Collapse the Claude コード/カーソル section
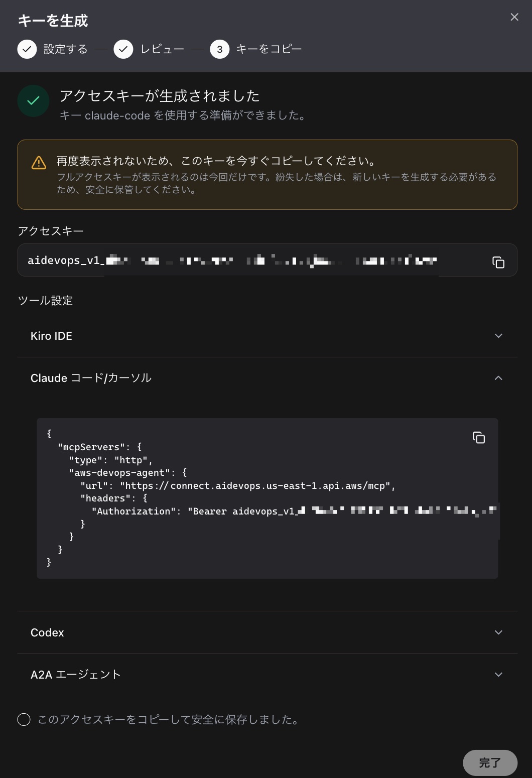532x778 pixels. tap(267, 378)
